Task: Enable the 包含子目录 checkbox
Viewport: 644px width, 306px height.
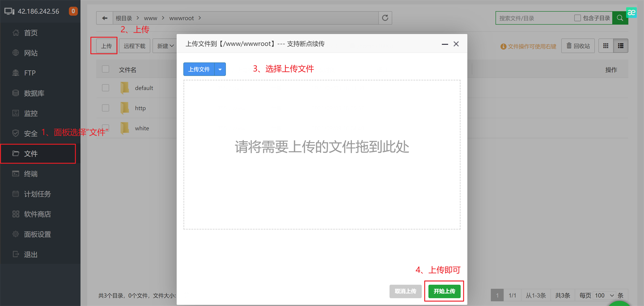Action: click(577, 18)
